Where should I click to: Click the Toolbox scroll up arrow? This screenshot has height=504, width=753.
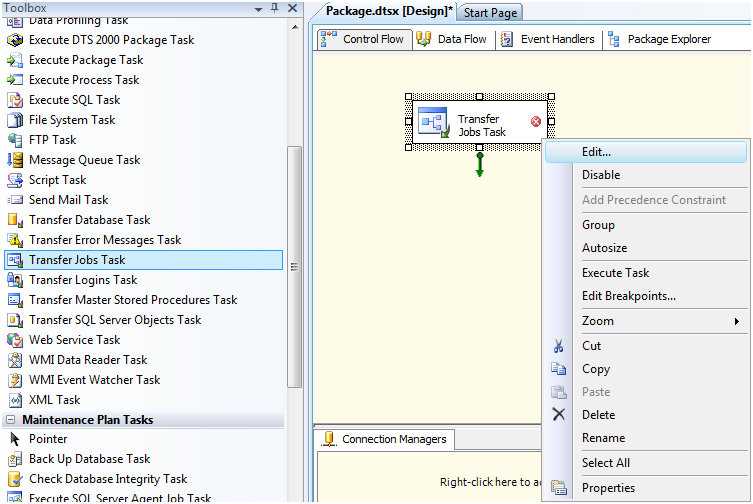295,27
